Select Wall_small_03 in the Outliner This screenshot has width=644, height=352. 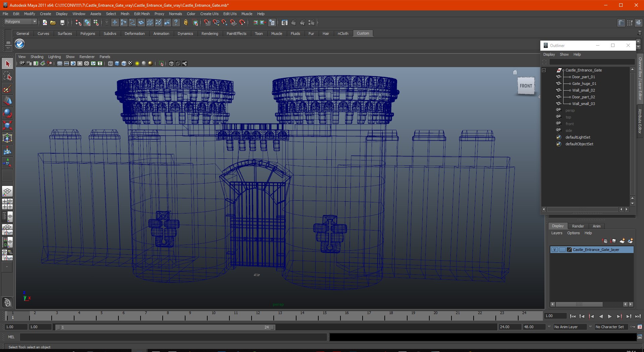coord(583,104)
